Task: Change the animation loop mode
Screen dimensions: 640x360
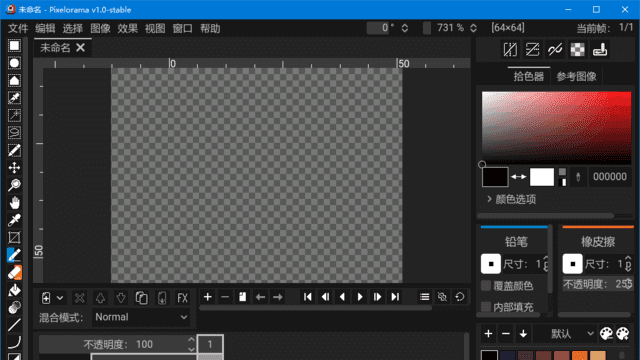Action: tap(460, 297)
